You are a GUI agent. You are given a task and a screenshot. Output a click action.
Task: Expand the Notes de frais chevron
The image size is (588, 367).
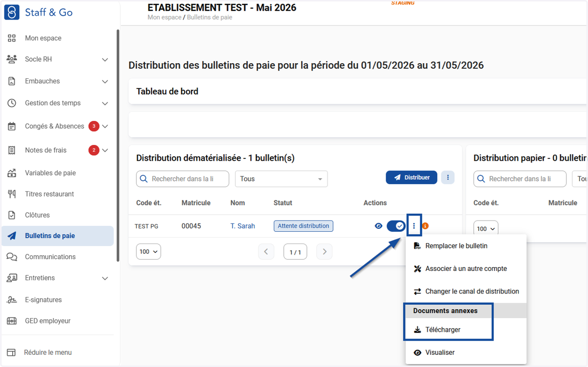click(105, 150)
